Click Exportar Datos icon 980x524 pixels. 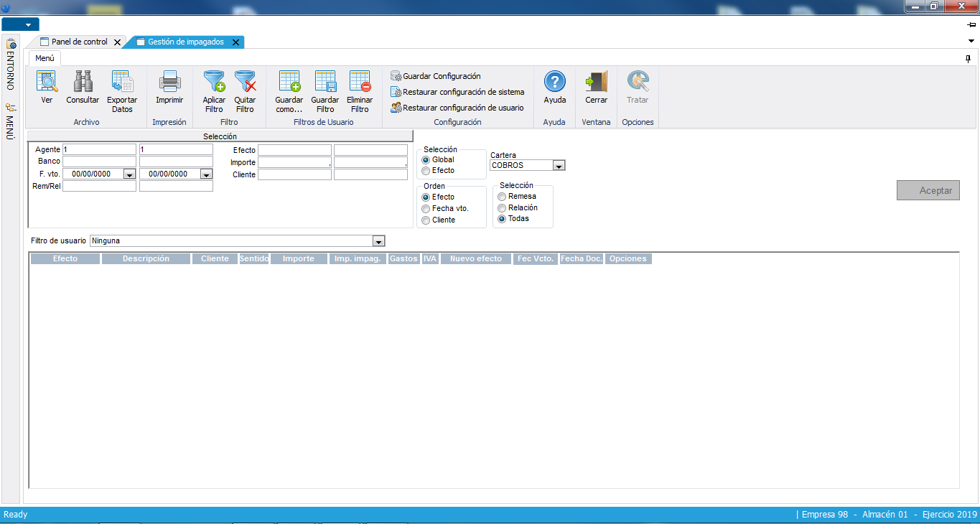[x=122, y=82]
